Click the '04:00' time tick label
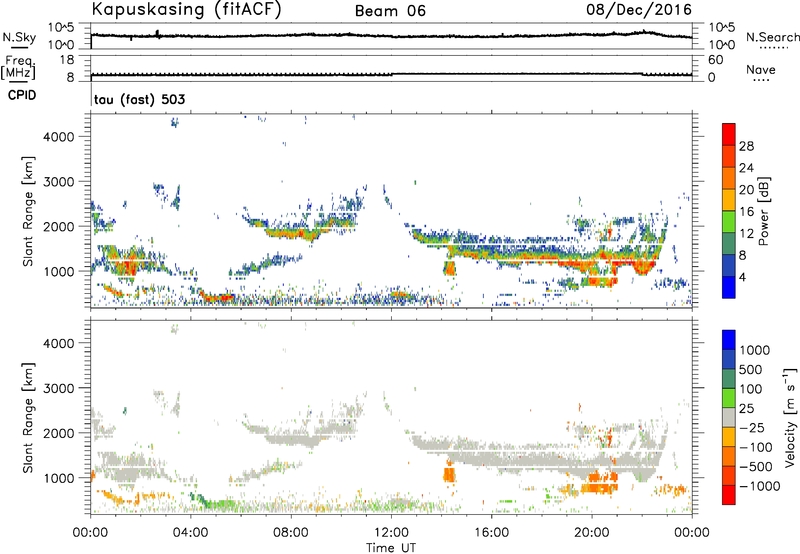This screenshot has height=554, width=800. [191, 533]
